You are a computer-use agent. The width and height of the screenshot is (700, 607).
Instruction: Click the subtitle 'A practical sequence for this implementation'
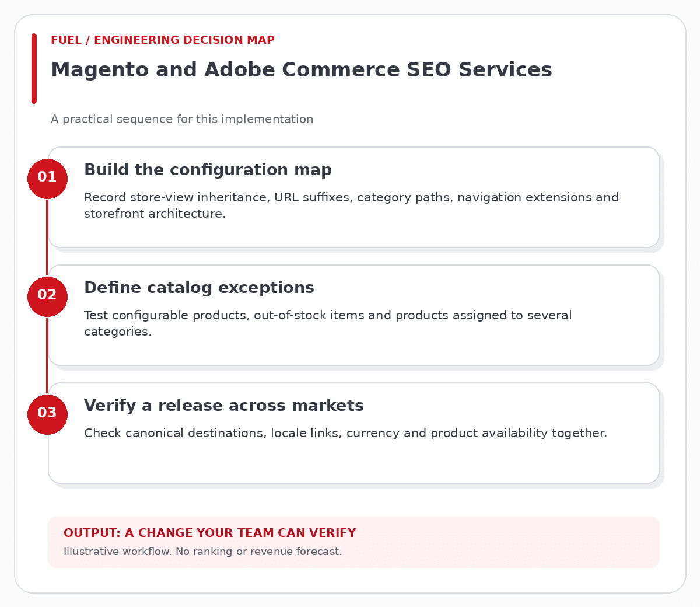(x=182, y=119)
